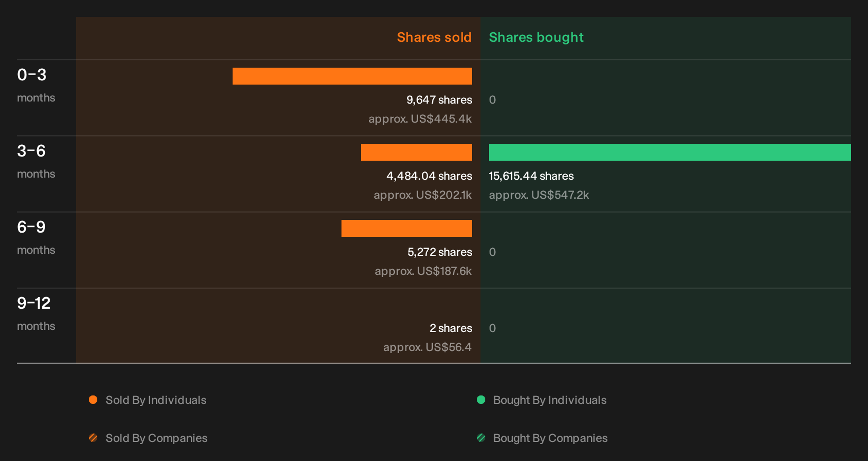Click the 0 bought value in 0-3 months row
868x461 pixels.
(492, 100)
